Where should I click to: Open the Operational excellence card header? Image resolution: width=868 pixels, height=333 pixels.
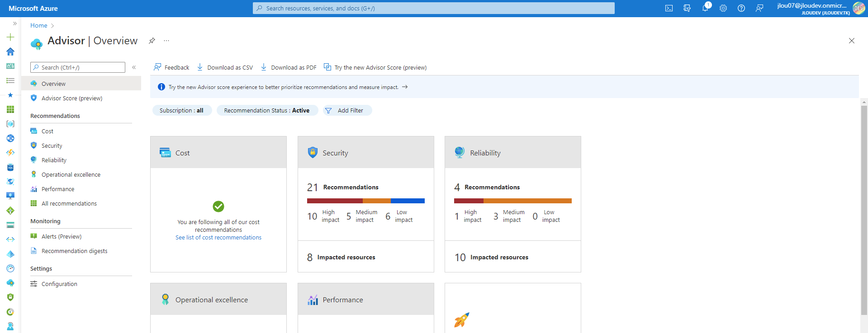pos(218,300)
